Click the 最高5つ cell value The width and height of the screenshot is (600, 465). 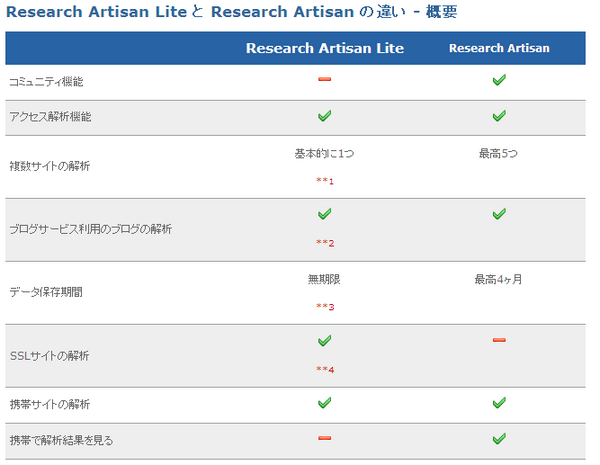click(498, 153)
